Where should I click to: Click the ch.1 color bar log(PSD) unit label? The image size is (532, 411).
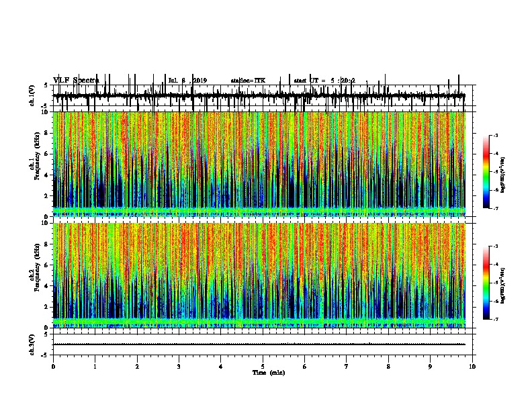pyautogui.click(x=502, y=175)
